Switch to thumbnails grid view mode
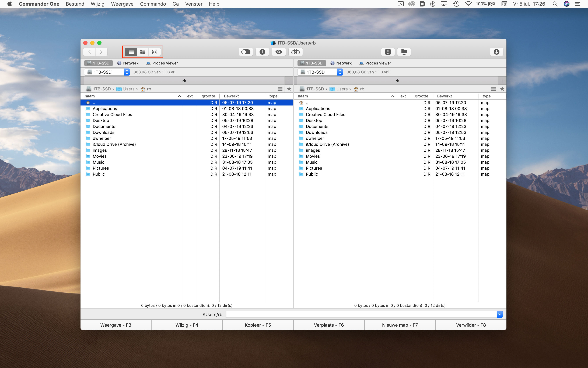The image size is (588, 368). point(154,52)
